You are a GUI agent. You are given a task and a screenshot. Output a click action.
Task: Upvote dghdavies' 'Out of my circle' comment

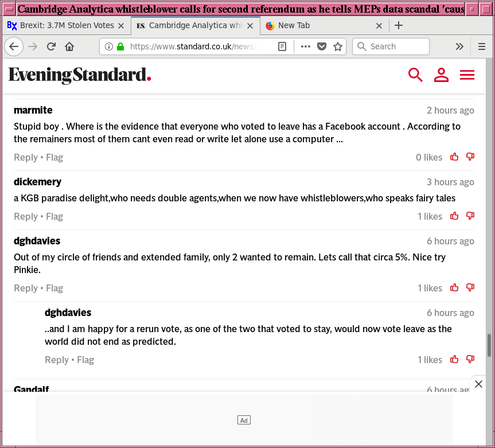(x=454, y=287)
